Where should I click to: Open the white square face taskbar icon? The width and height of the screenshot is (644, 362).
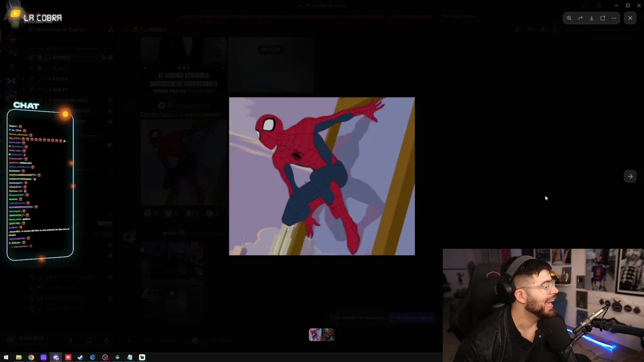142,357
